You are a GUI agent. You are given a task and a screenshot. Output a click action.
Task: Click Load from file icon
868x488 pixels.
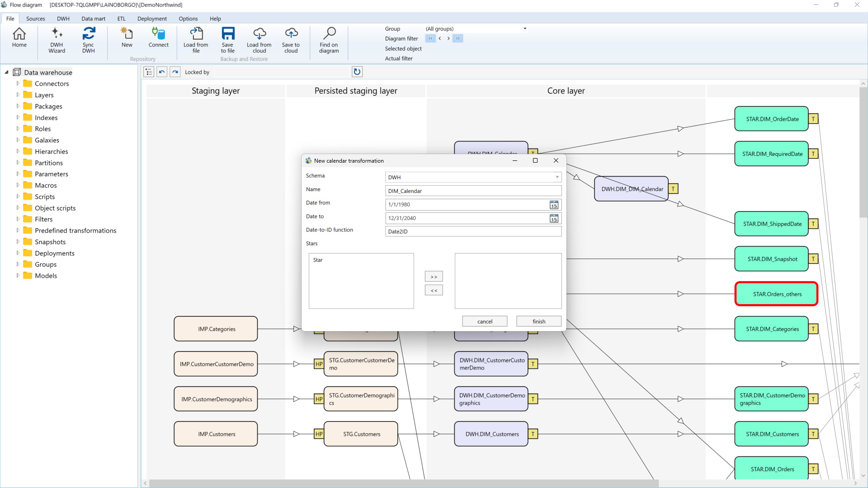(196, 40)
